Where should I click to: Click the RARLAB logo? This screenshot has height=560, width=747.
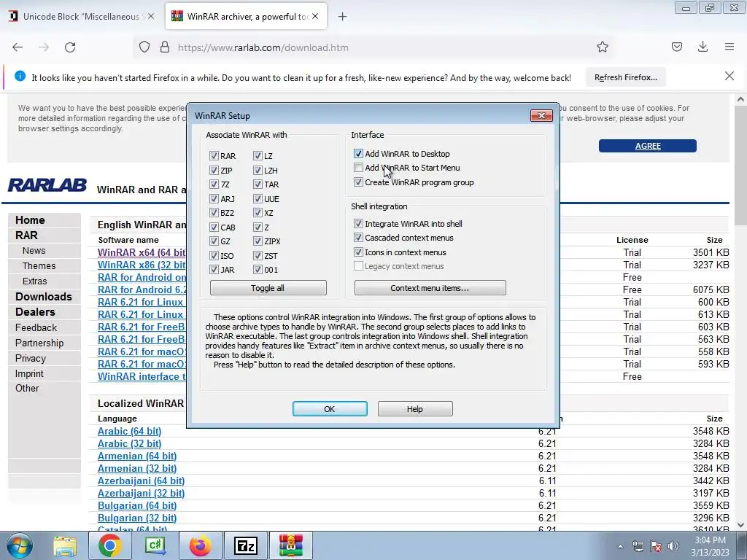coord(47,184)
